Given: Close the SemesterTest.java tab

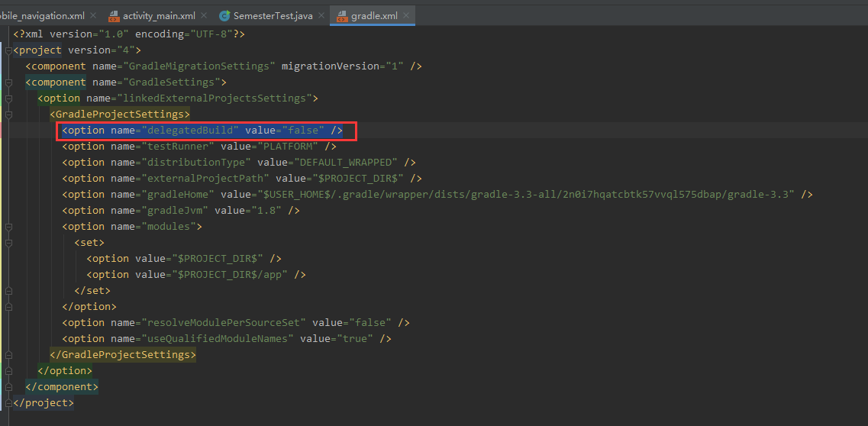Looking at the screenshot, I should (x=321, y=16).
